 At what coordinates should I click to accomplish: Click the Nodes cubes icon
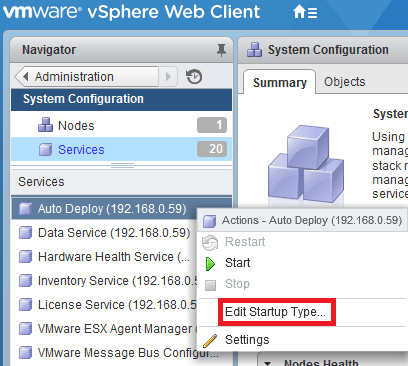pos(45,125)
